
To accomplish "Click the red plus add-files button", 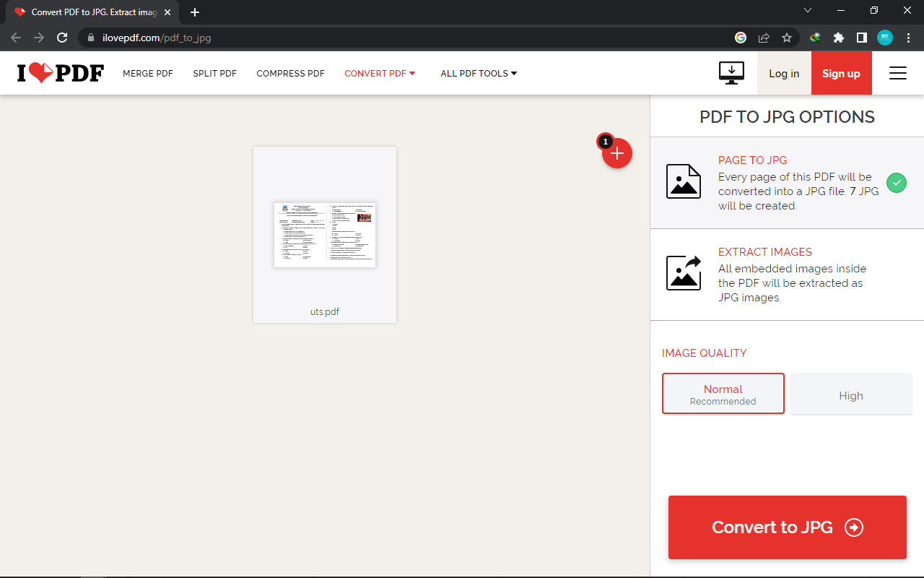I will click(x=617, y=153).
